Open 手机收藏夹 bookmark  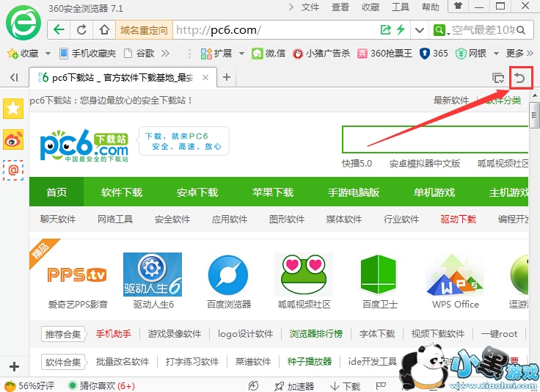[x=87, y=54]
